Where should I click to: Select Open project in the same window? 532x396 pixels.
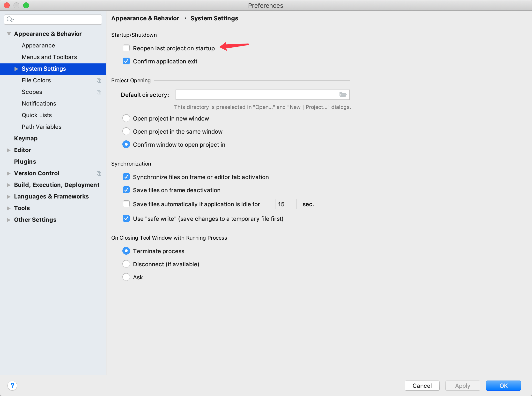click(126, 131)
